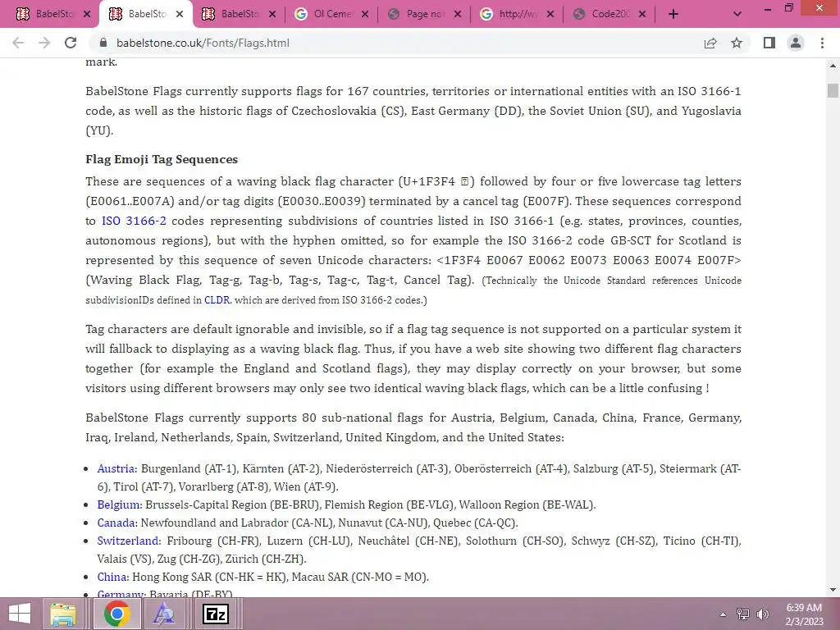Screen dimensions: 840x630
Task: Follow the Switzerland link
Action: pos(127,541)
